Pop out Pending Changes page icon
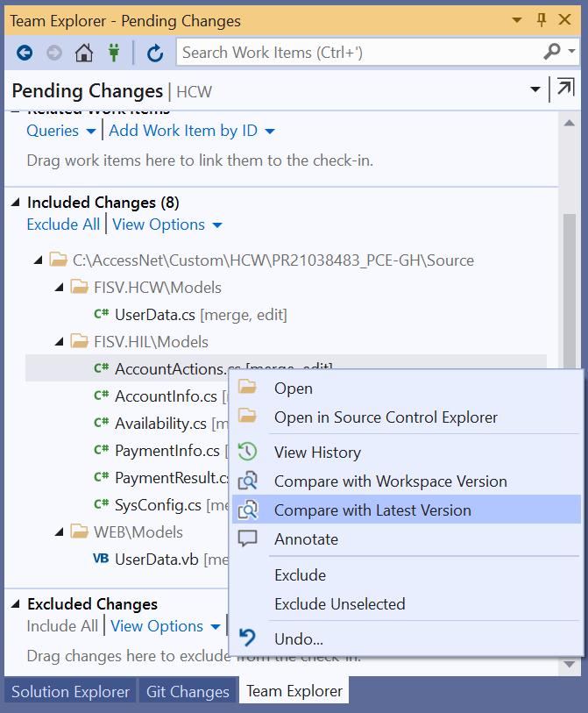The height and width of the screenshot is (713, 588). tap(565, 89)
